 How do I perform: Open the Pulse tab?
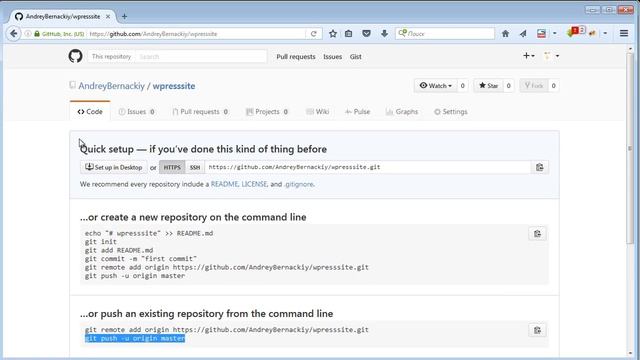point(358,111)
